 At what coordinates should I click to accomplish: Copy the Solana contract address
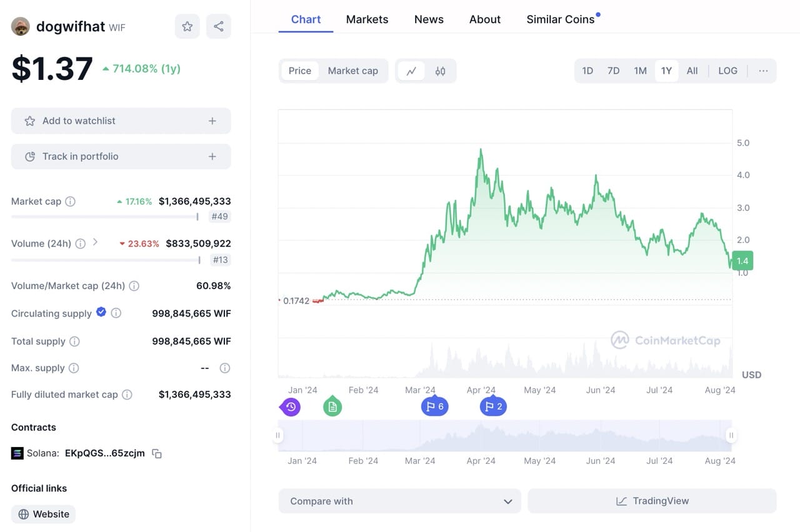(157, 453)
